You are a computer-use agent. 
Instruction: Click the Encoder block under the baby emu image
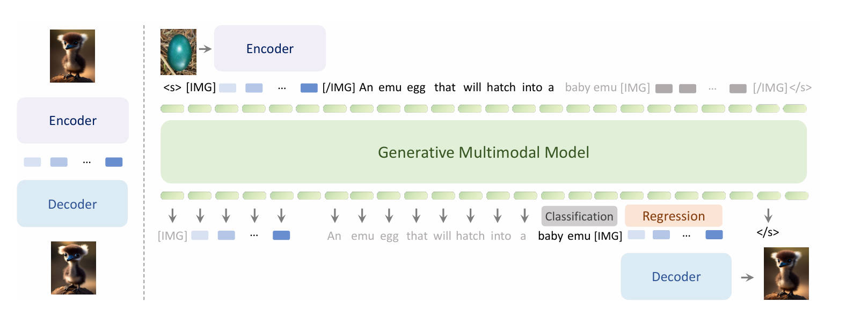pos(72,121)
